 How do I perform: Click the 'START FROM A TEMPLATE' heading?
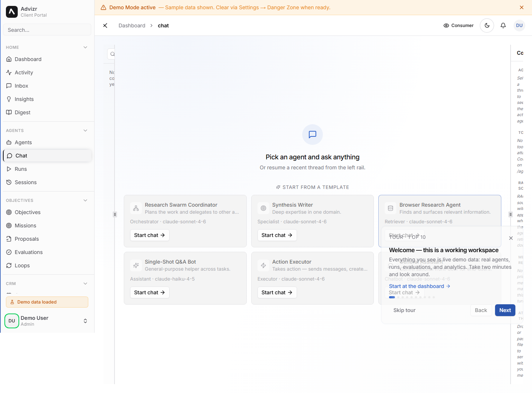click(x=313, y=187)
